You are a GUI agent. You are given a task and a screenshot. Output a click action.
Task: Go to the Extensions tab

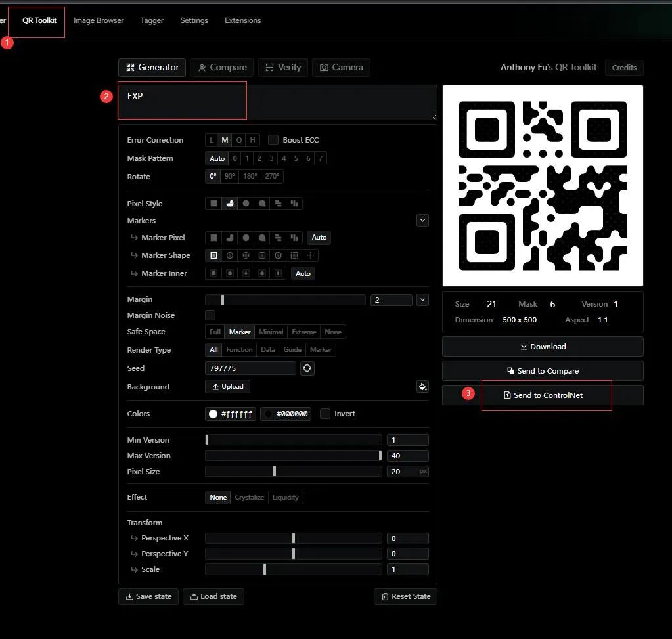click(x=242, y=20)
